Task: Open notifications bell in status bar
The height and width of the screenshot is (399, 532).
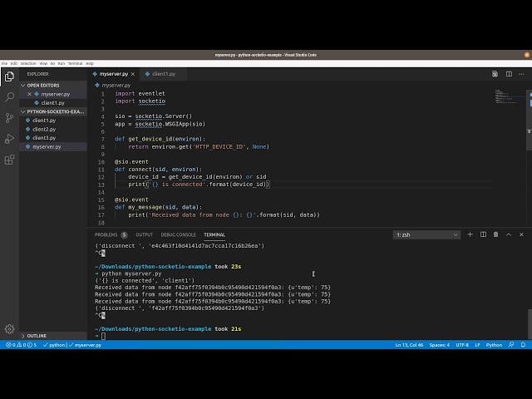Action: pyautogui.click(x=523, y=345)
